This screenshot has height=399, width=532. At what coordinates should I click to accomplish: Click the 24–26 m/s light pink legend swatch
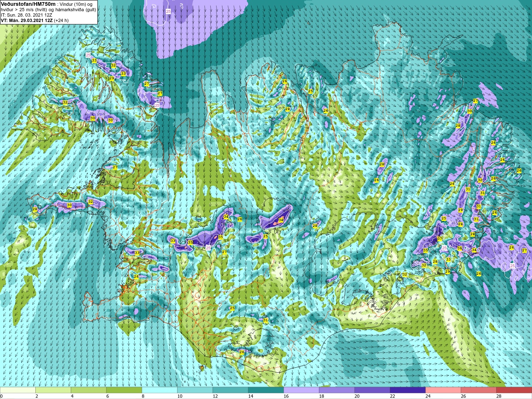point(443,390)
